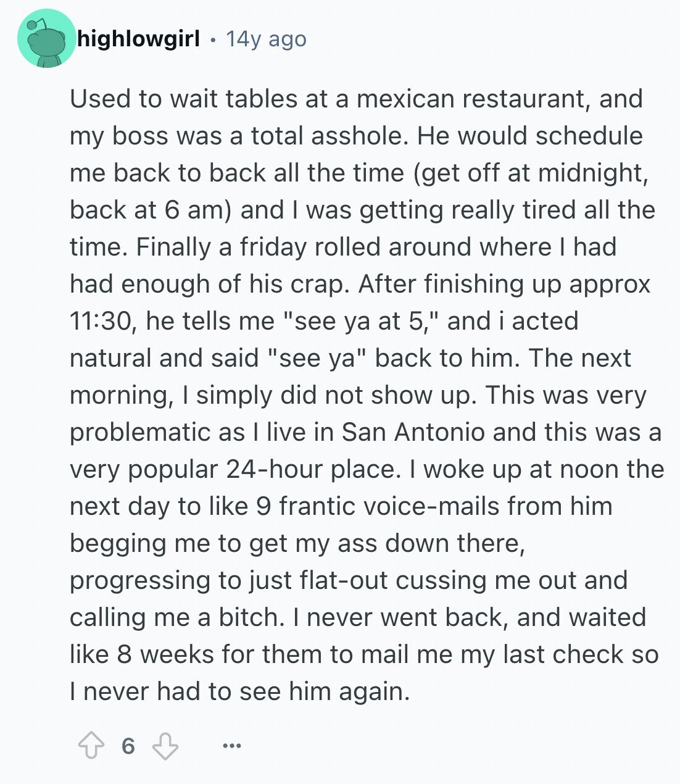Downvote the highlowgirl comment
The width and height of the screenshot is (680, 784).
tap(165, 746)
